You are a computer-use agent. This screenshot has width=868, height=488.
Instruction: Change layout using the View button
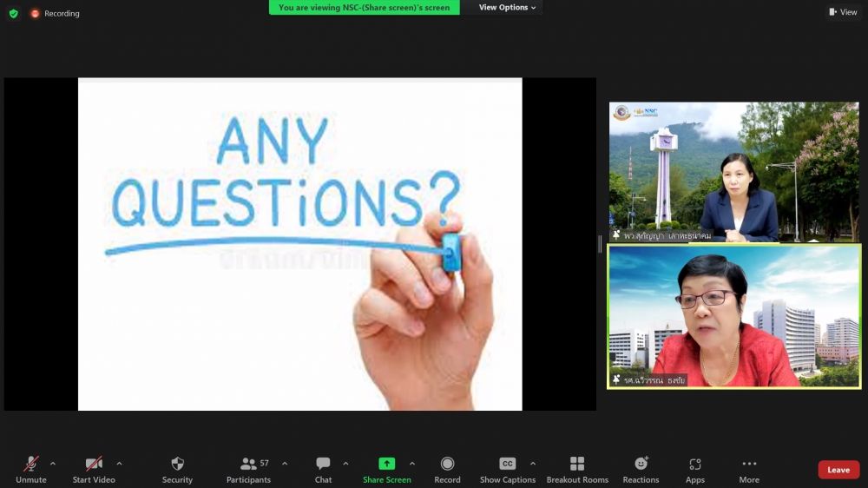point(843,12)
